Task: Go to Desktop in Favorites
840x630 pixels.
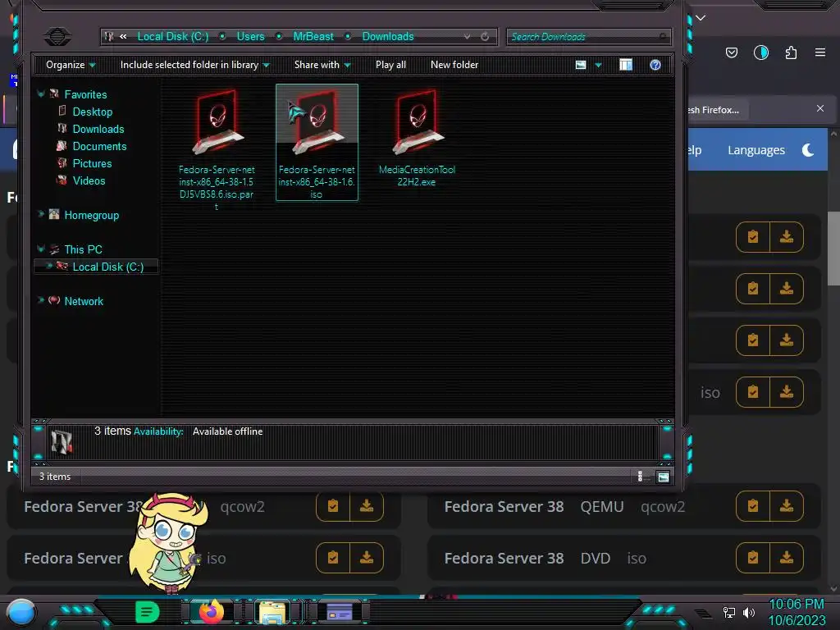Action: (x=92, y=112)
